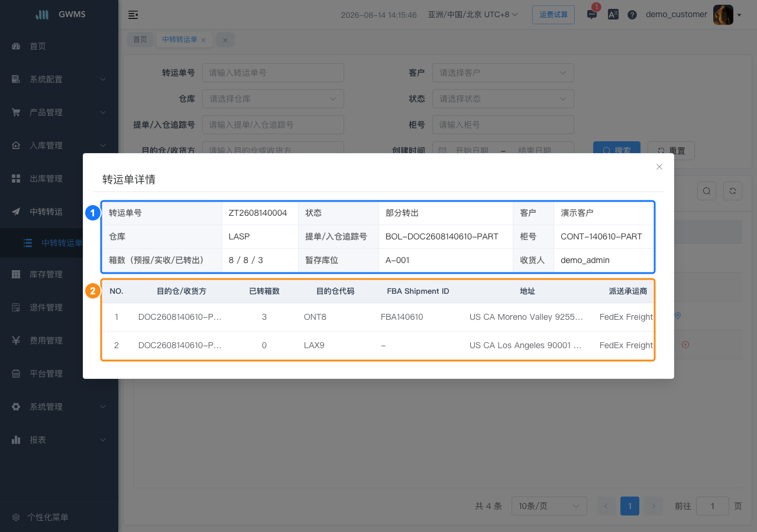Viewport: 757px width, 532px height.
Task: Click the 首页 dashboard icon in sidebar
Action: coord(16,46)
